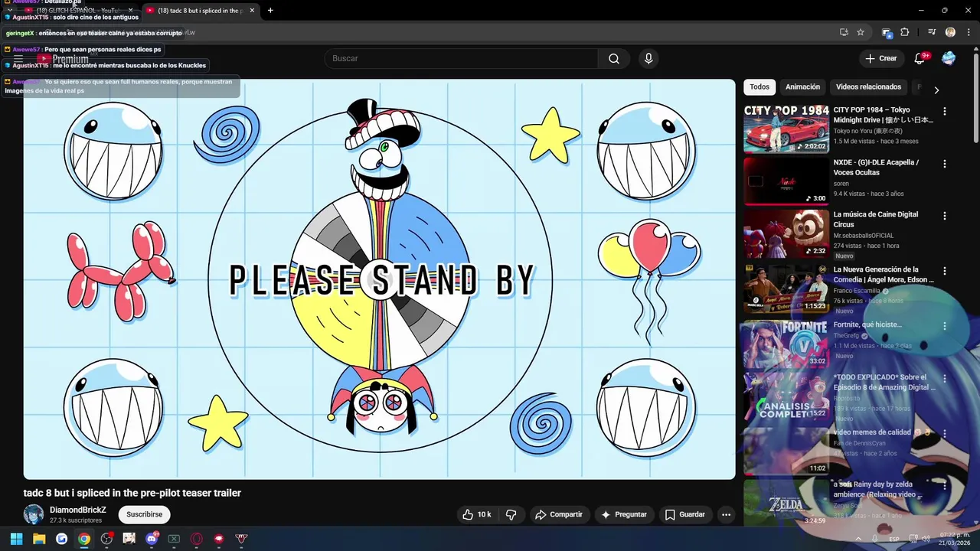This screenshot has height=551, width=980.
Task: Subscribe with the Suscribirse button
Action: (144, 514)
